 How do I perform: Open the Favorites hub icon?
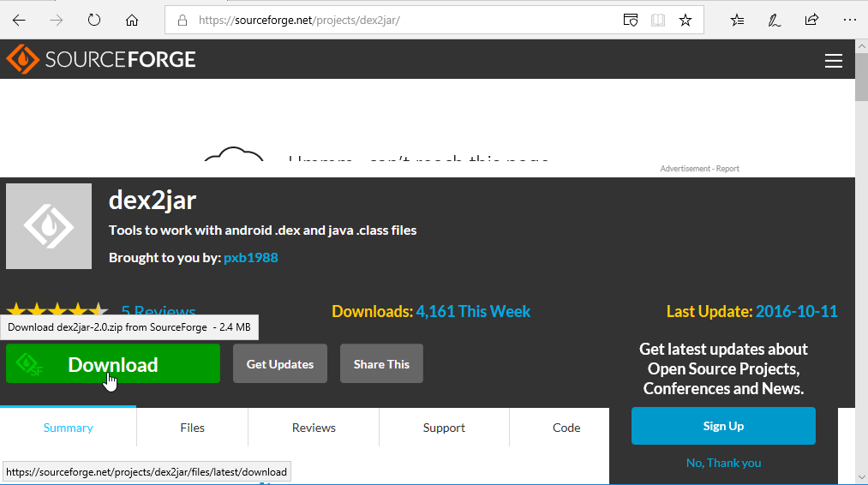[x=737, y=20]
